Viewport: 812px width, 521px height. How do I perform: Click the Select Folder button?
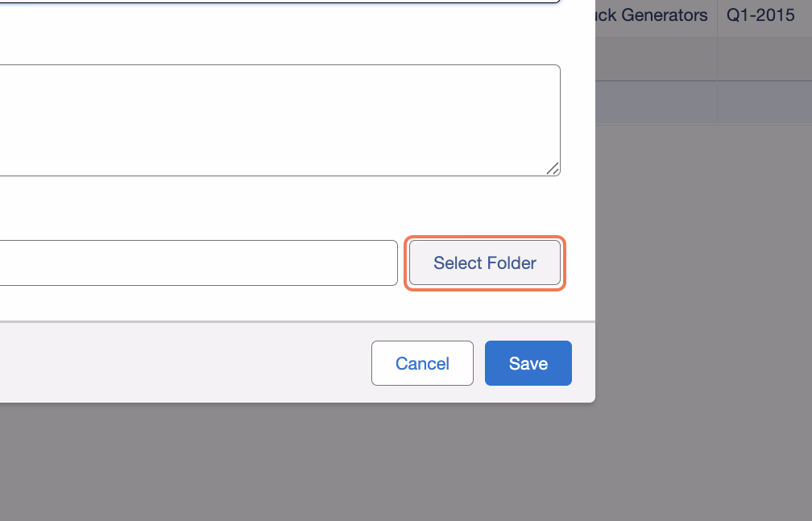pyautogui.click(x=485, y=263)
